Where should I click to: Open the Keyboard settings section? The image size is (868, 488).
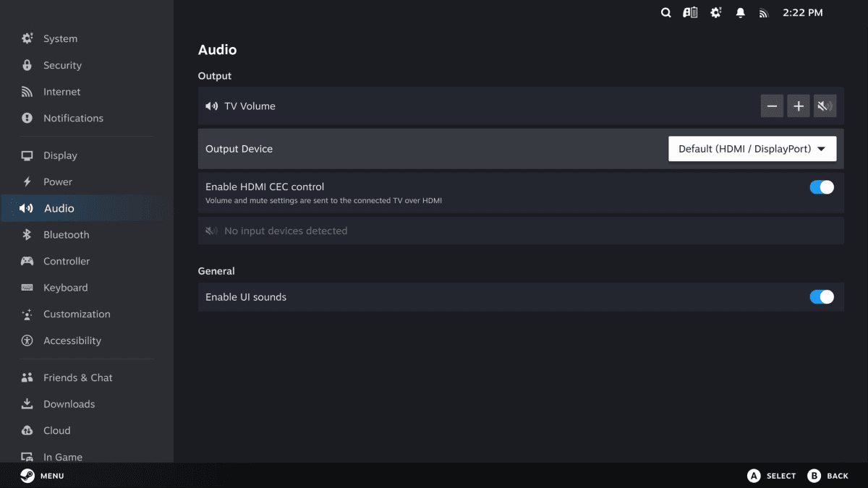pyautogui.click(x=87, y=288)
